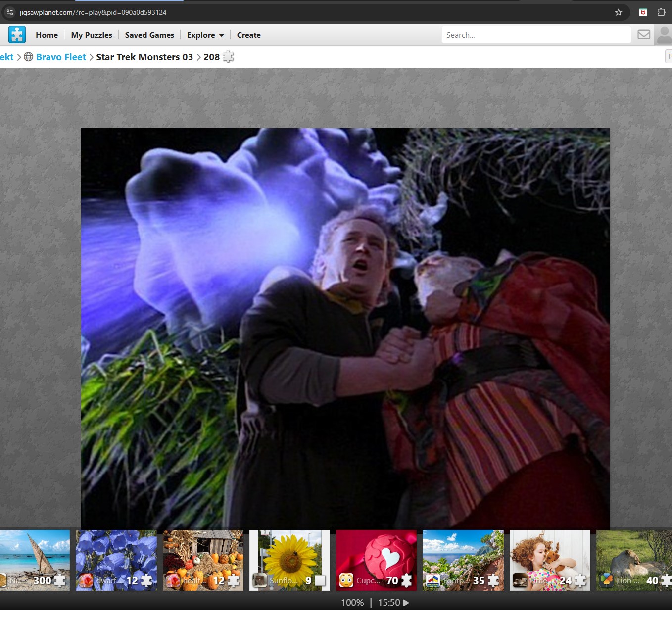
Task: Click the 15:50 elapsed timer text
Action: tap(389, 603)
